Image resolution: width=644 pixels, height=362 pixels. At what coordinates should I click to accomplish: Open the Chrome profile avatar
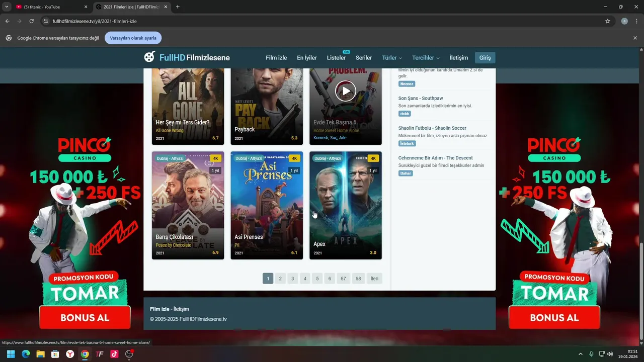point(624,21)
